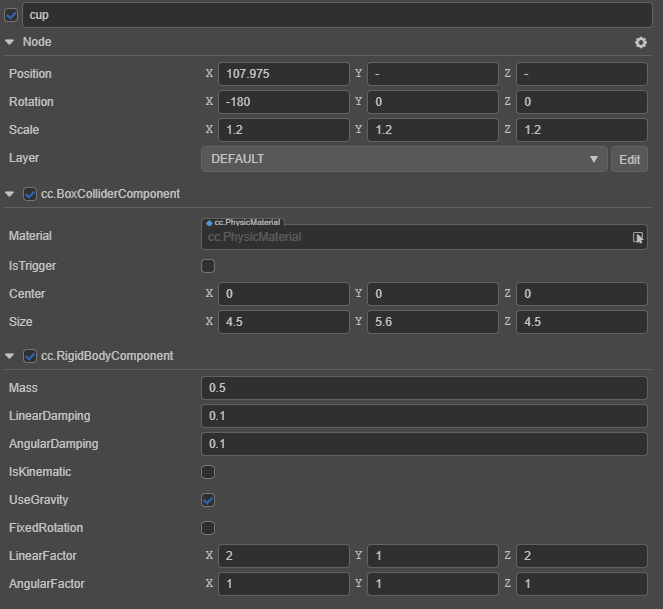663x609 pixels.
Task: Click the Rotation X input field
Action: [284, 102]
